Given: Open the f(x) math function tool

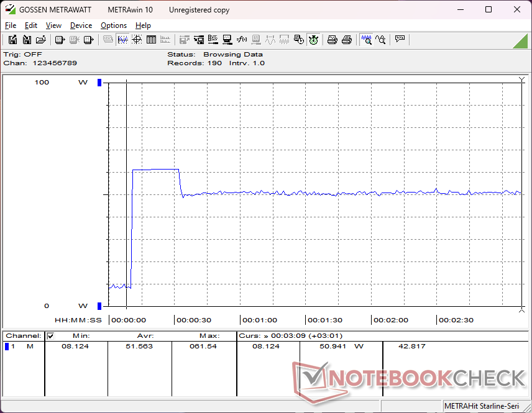Looking at the screenshot, I should pos(242,40).
